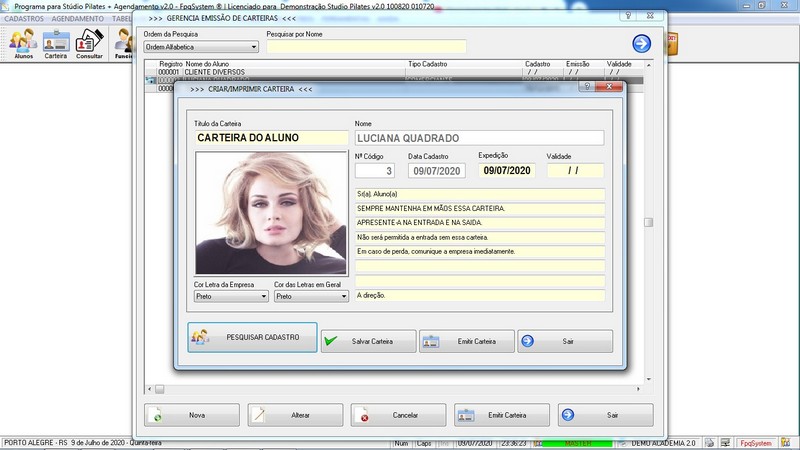Click the 23:36:23 clock in status bar
This screenshot has width=800, height=450.
[x=513, y=443]
